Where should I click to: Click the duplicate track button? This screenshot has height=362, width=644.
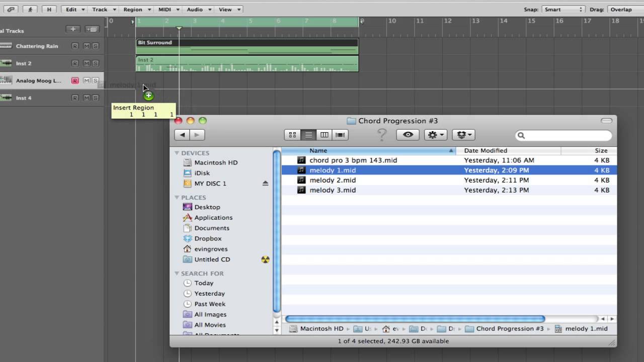pos(92,29)
